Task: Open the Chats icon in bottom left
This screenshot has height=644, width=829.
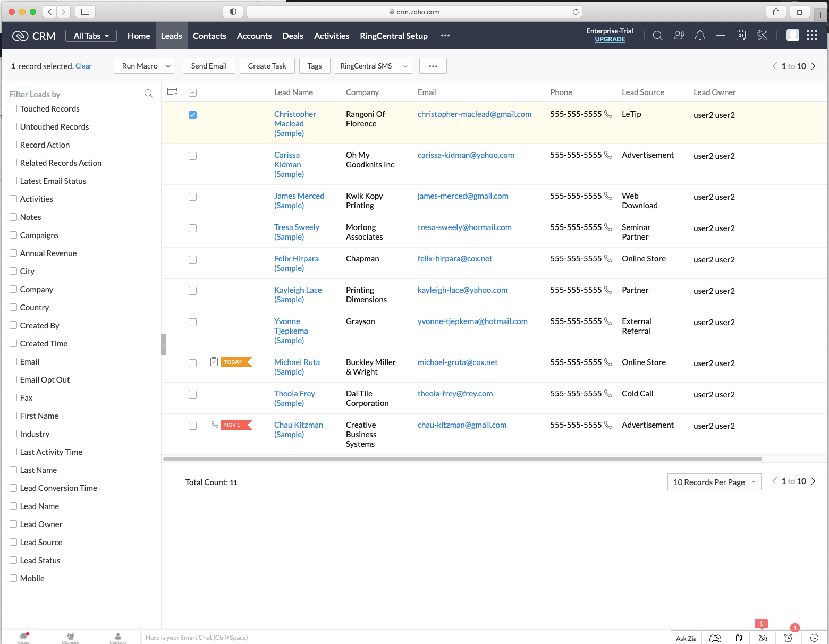Action: coord(23,636)
